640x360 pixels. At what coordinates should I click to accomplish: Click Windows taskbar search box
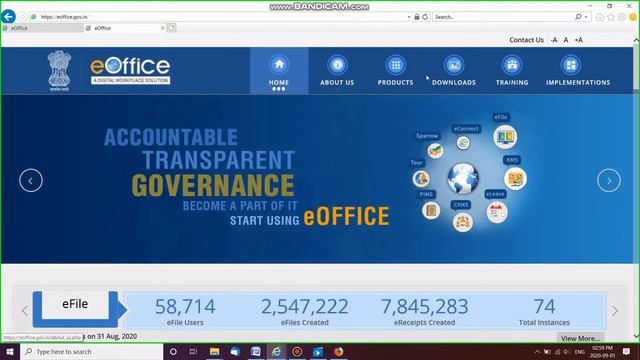click(91, 351)
